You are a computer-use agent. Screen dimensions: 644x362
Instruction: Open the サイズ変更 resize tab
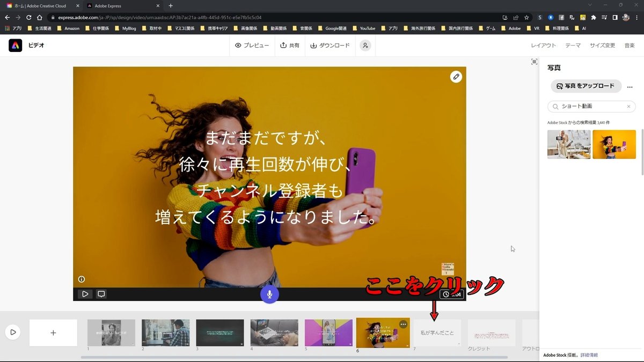(602, 46)
